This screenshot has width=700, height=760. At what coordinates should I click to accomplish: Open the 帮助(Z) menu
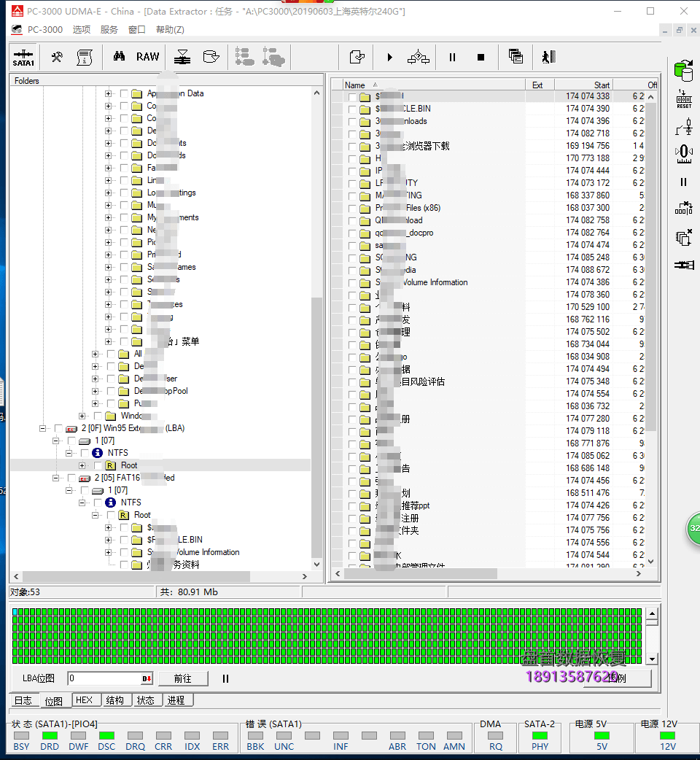tap(170, 30)
